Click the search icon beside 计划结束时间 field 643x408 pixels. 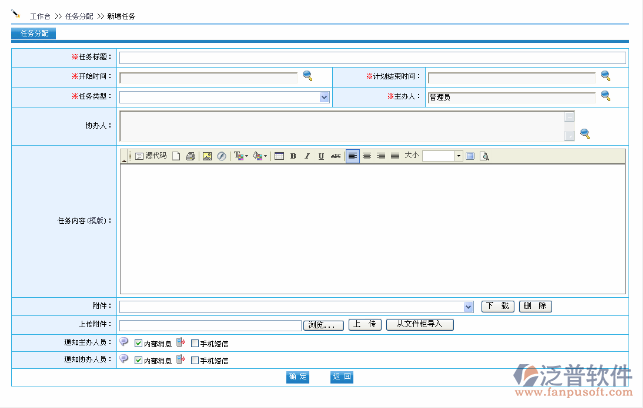pyautogui.click(x=605, y=76)
